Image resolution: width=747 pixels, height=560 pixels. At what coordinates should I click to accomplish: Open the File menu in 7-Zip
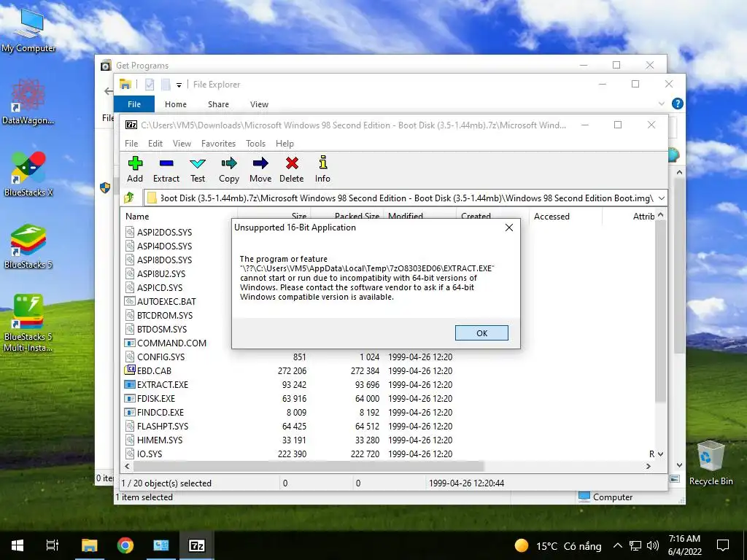[x=131, y=144]
